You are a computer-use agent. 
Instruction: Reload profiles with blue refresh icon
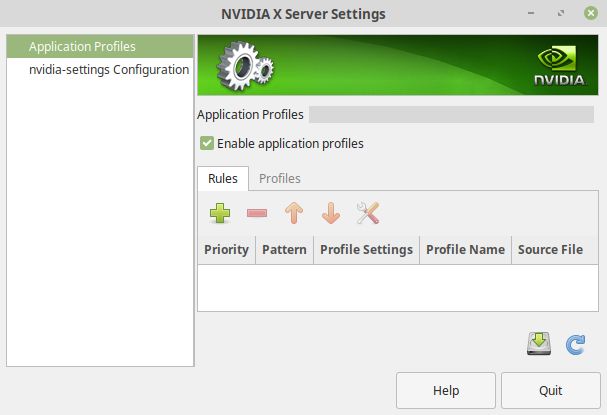coord(576,344)
